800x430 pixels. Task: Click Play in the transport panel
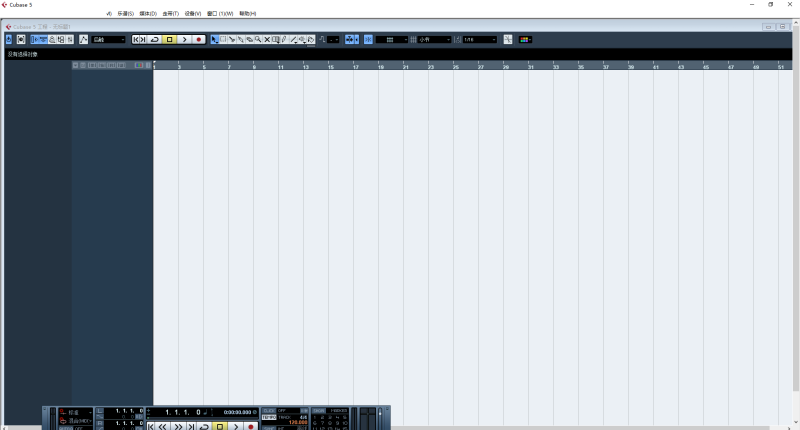pos(236,426)
